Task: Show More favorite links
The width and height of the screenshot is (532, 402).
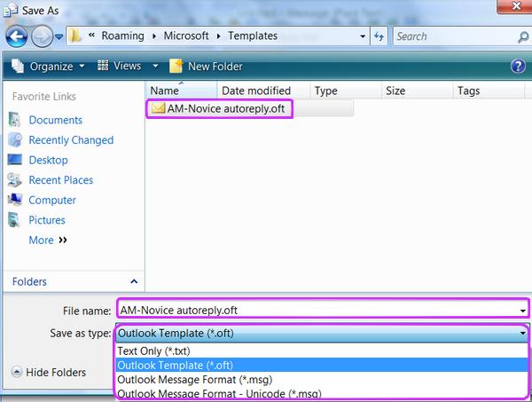Action: tap(48, 240)
